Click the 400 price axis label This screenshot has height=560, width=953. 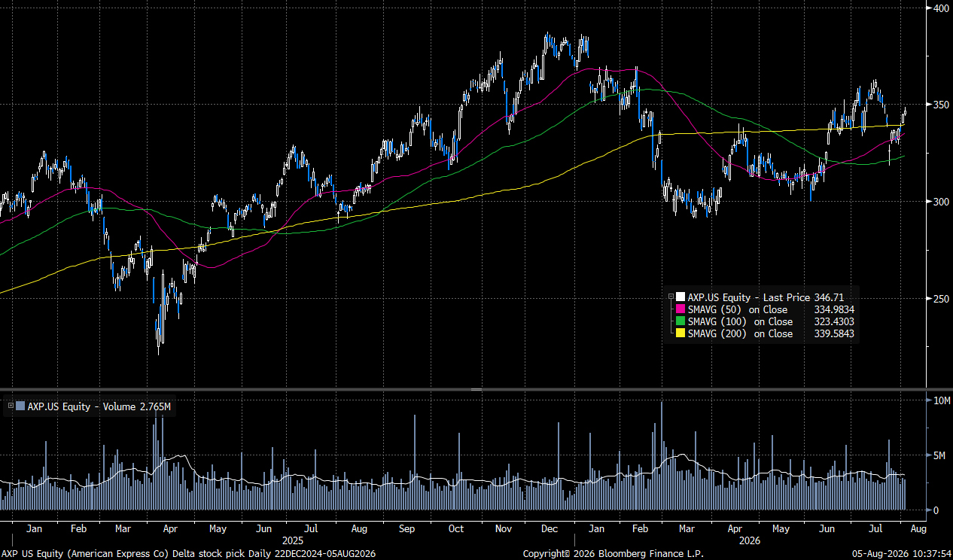(x=940, y=8)
